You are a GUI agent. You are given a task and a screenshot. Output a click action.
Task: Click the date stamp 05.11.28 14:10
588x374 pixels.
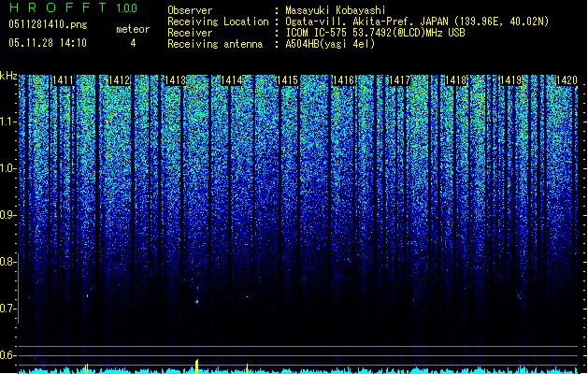point(48,43)
